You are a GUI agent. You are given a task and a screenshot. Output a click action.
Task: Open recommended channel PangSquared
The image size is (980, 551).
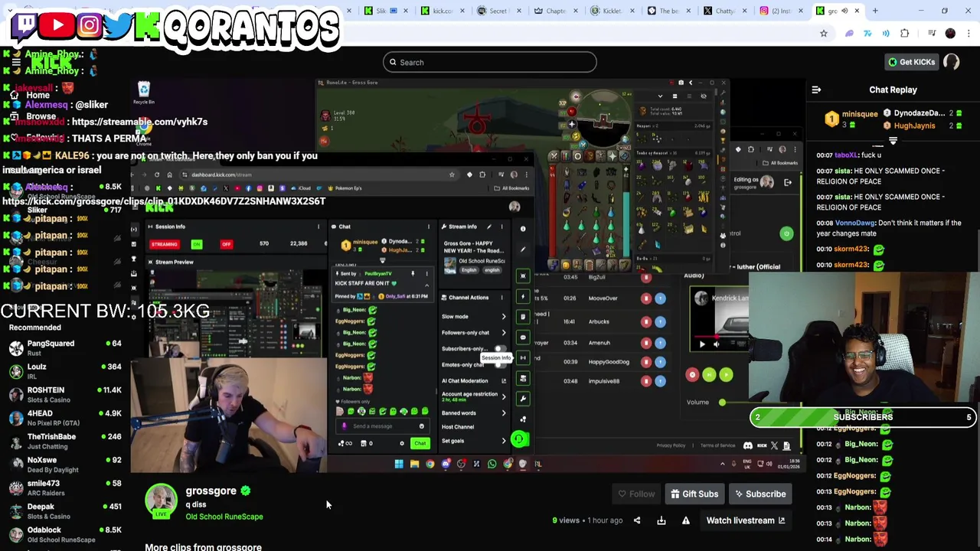[x=65, y=348]
